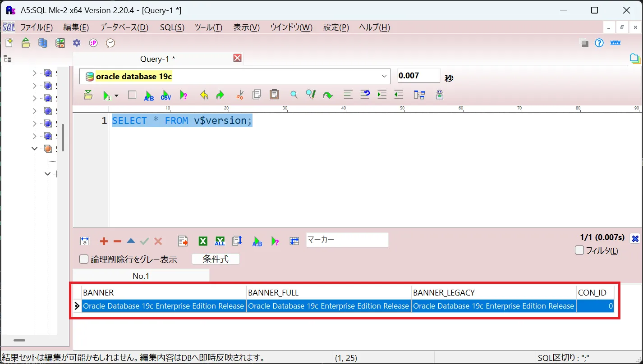Delete row with the red minus icon
Image resolution: width=643 pixels, height=364 pixels.
pyautogui.click(x=118, y=241)
